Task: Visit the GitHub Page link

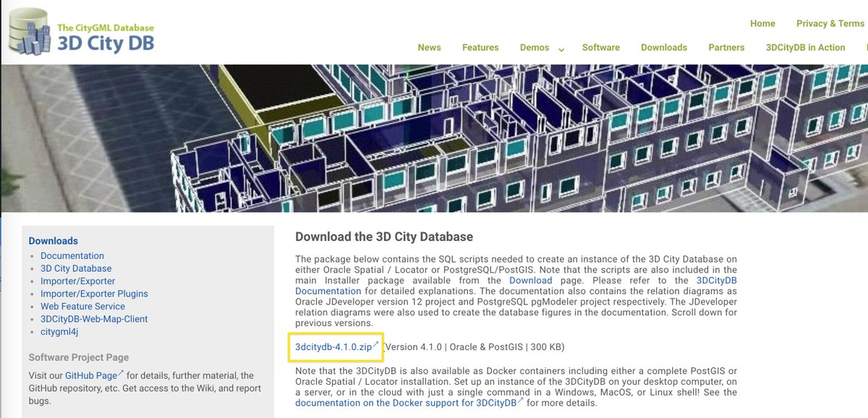Action: [x=91, y=376]
